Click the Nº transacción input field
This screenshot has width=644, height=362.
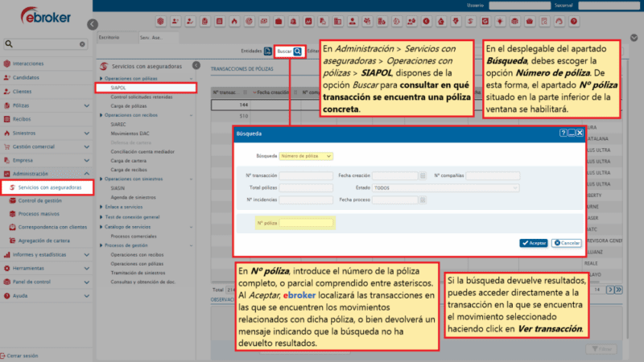[x=306, y=175]
